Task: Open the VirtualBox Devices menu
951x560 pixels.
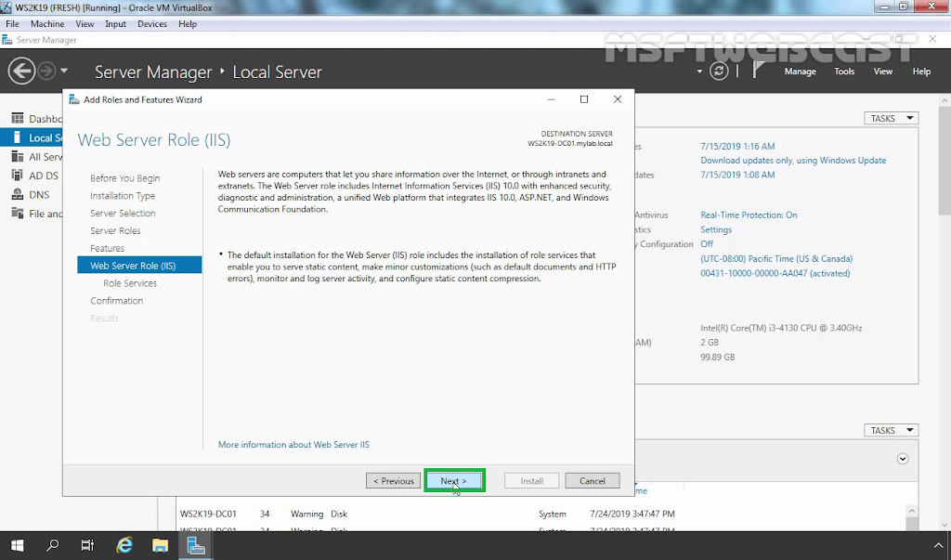Action: [152, 23]
